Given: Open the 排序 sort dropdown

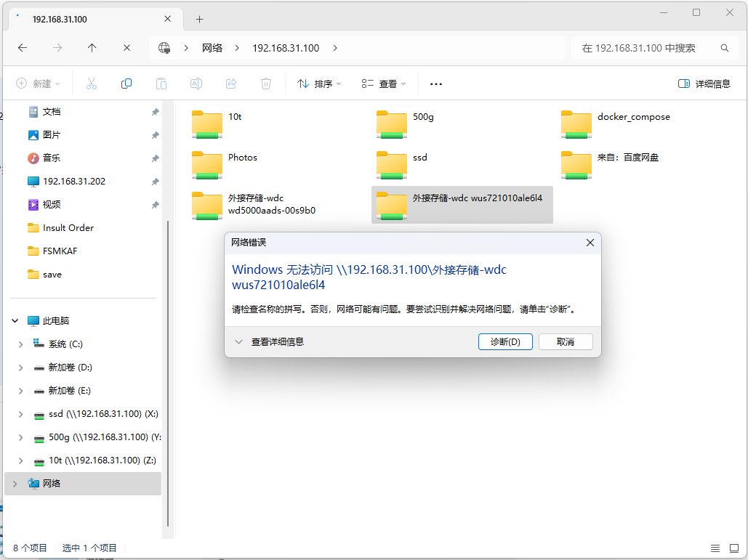Looking at the screenshot, I should pos(319,84).
